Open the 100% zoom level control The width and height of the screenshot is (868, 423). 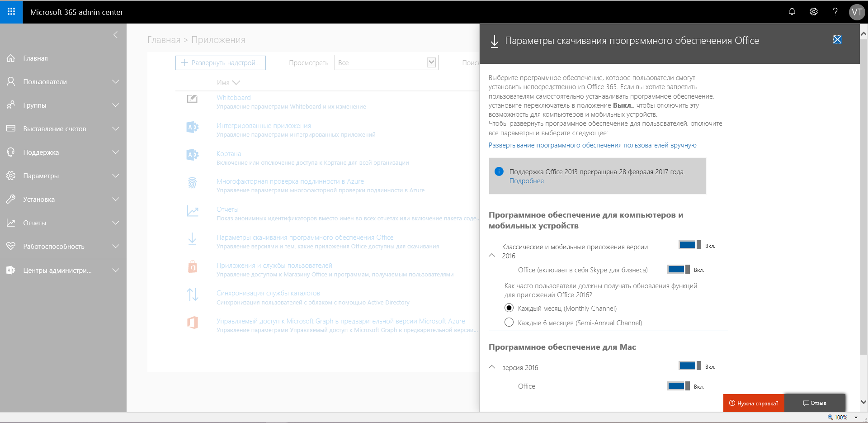[x=843, y=418]
